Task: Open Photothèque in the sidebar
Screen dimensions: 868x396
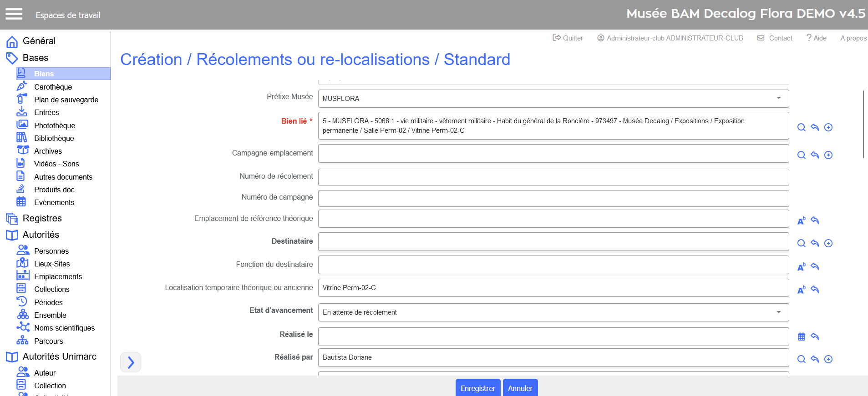Action: [54, 125]
